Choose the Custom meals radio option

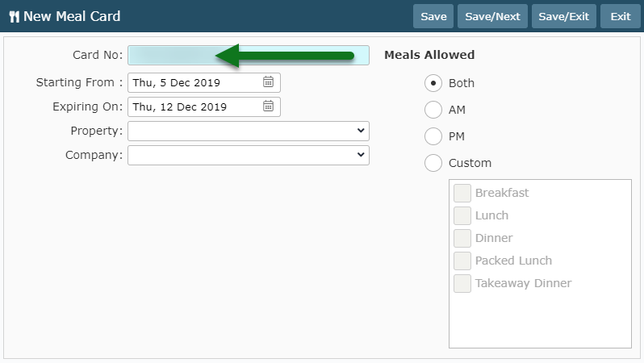point(433,163)
